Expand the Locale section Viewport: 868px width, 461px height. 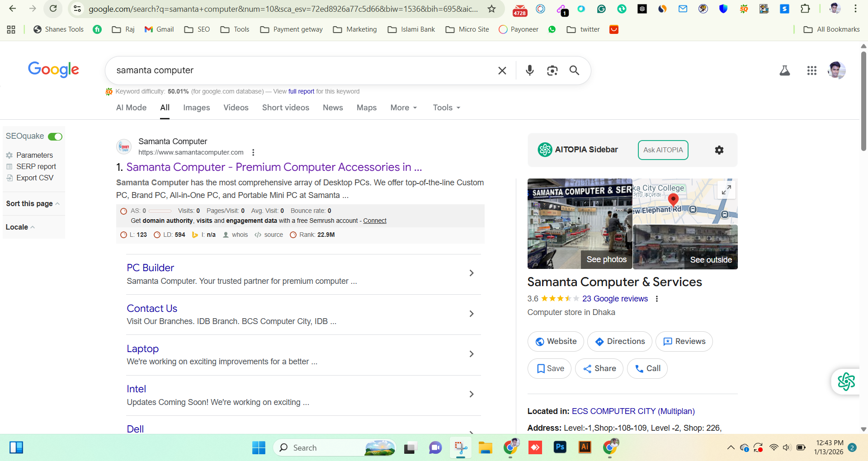coord(20,227)
